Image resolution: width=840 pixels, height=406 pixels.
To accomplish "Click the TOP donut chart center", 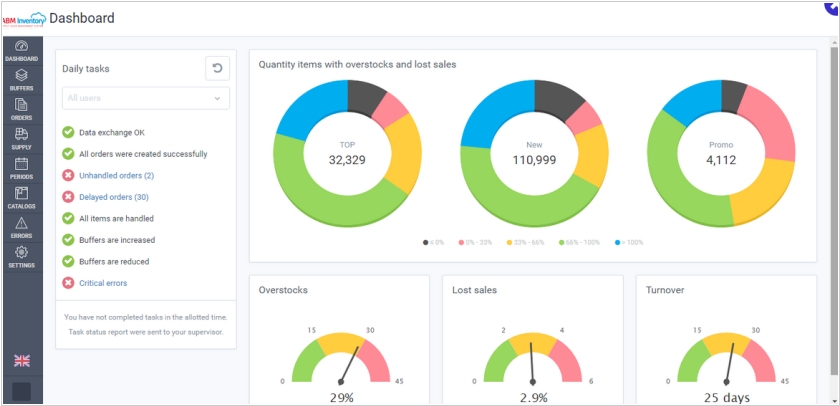I will [347, 153].
